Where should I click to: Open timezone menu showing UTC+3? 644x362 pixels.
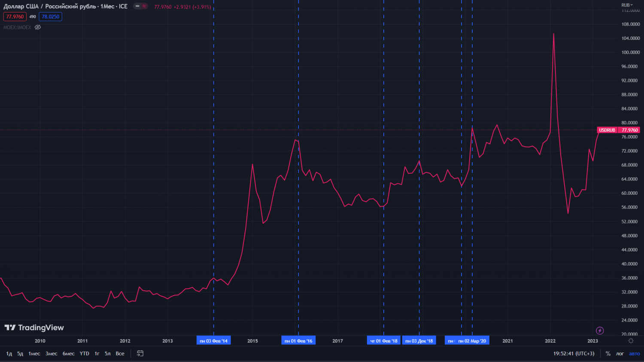tap(574, 353)
